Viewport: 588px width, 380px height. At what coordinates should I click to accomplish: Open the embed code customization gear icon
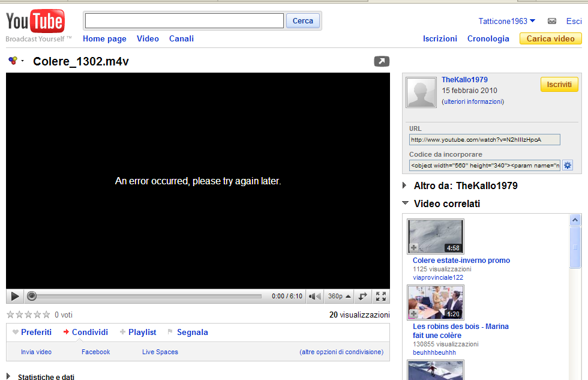click(x=568, y=165)
